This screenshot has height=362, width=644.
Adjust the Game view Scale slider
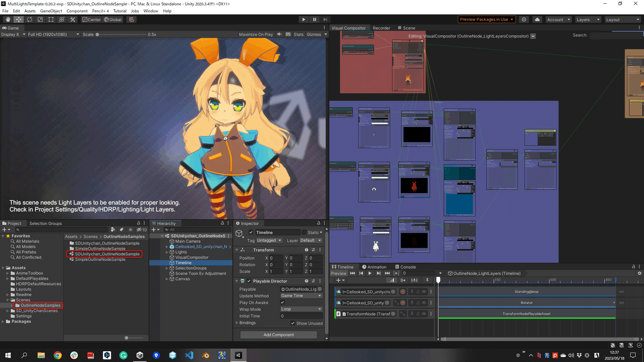click(x=121, y=34)
